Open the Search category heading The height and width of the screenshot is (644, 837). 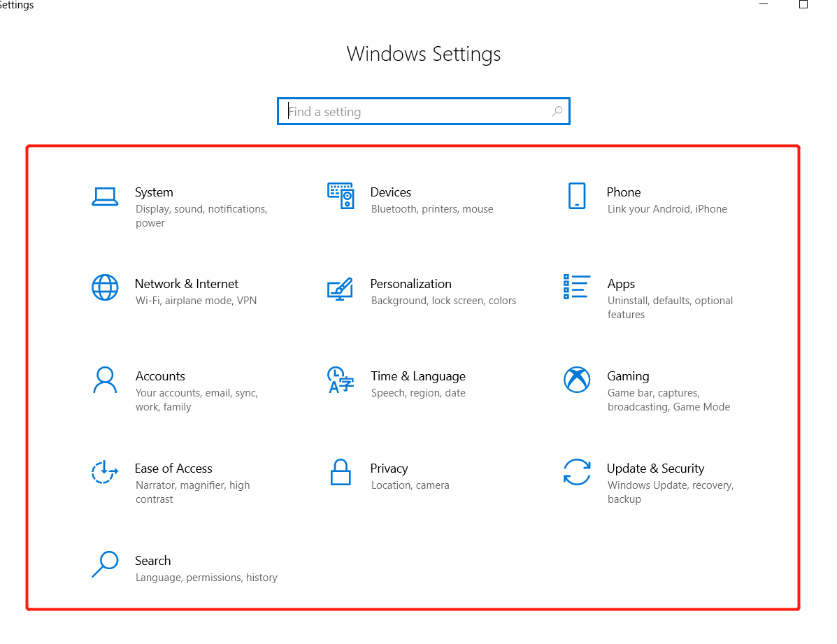coord(152,561)
